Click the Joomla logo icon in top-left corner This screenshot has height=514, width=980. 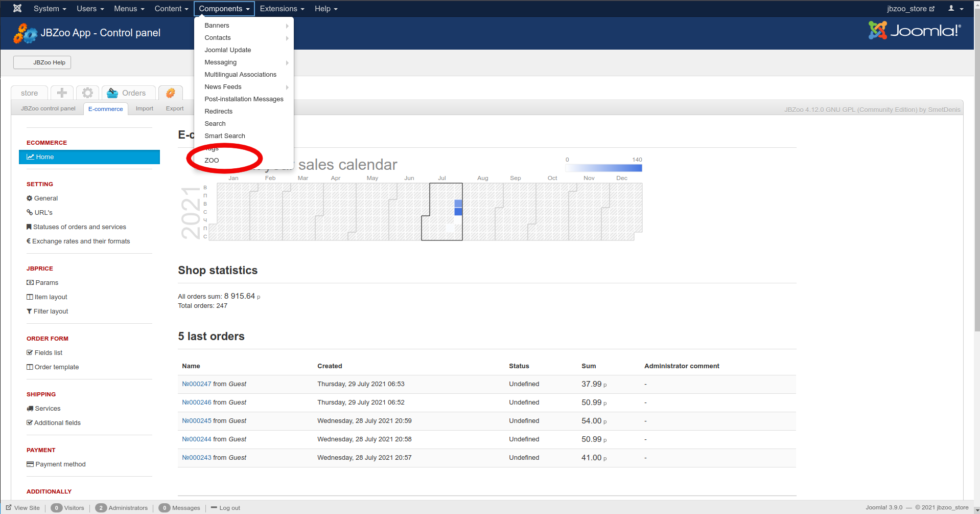click(x=17, y=8)
